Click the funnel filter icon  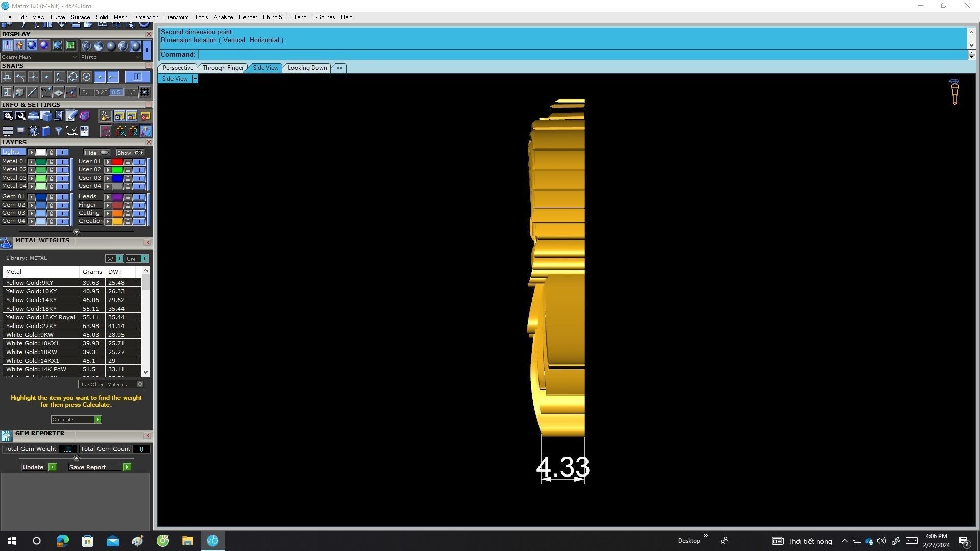point(58,131)
